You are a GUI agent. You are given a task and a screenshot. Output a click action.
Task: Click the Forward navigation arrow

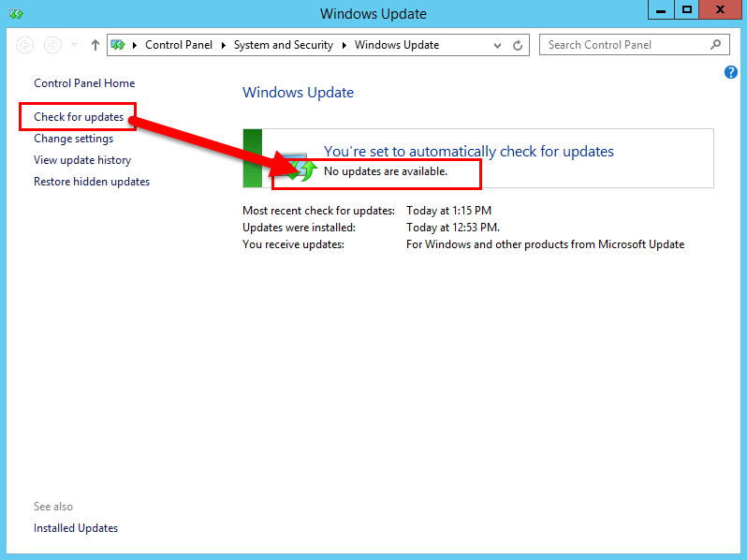click(x=52, y=45)
